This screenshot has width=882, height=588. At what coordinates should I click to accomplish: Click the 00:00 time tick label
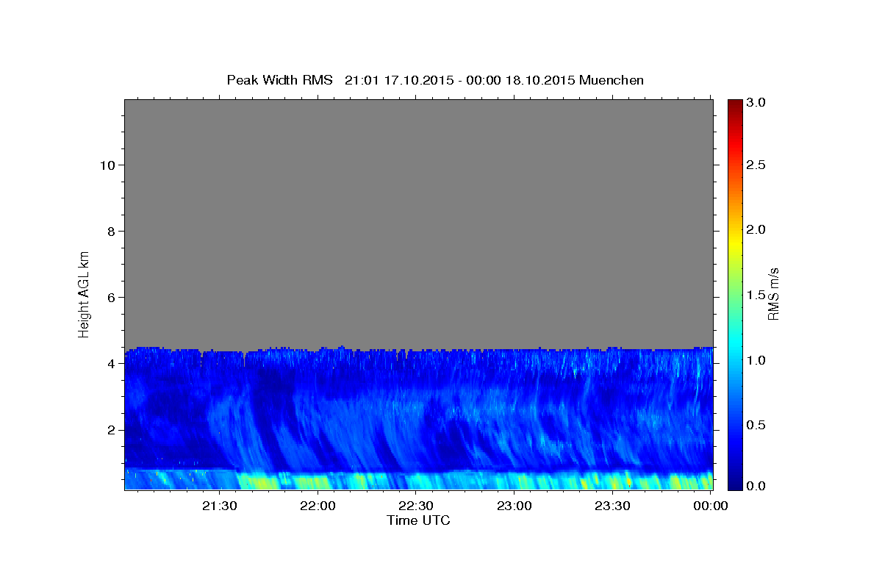pyautogui.click(x=711, y=506)
